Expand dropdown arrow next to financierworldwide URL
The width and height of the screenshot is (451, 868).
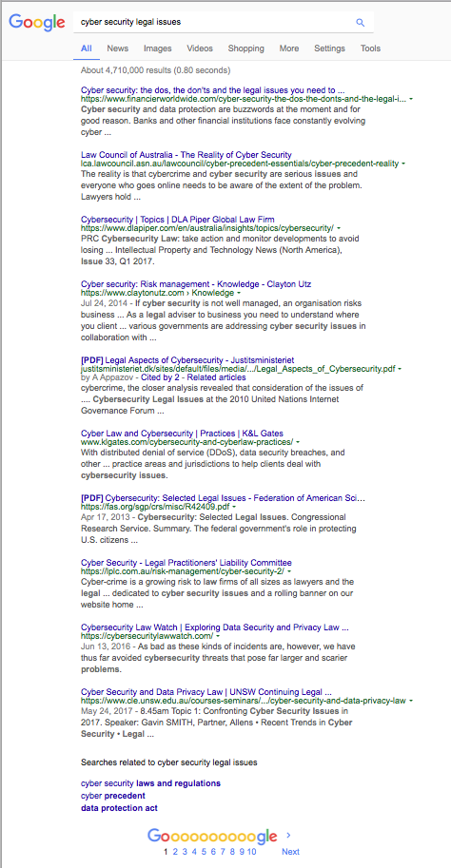tap(410, 100)
